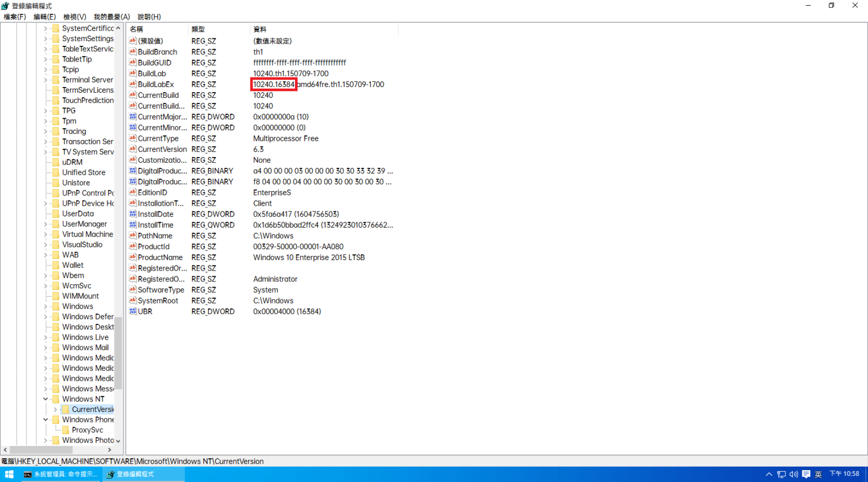Click the CurrentBuild string value icon
The width and height of the screenshot is (868, 482).
click(133, 95)
